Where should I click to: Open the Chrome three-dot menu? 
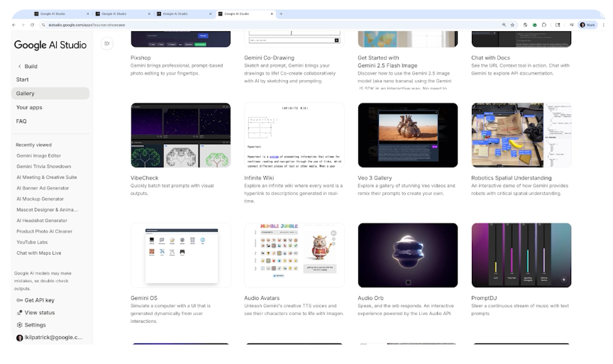tap(604, 25)
